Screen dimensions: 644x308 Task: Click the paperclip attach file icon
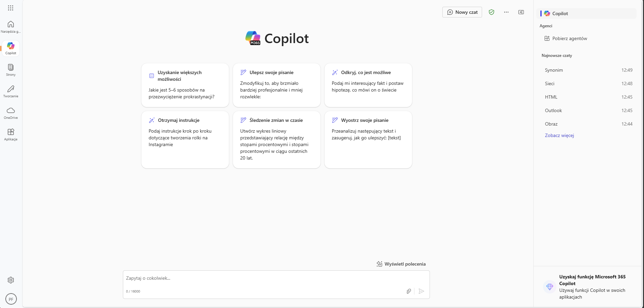409,291
